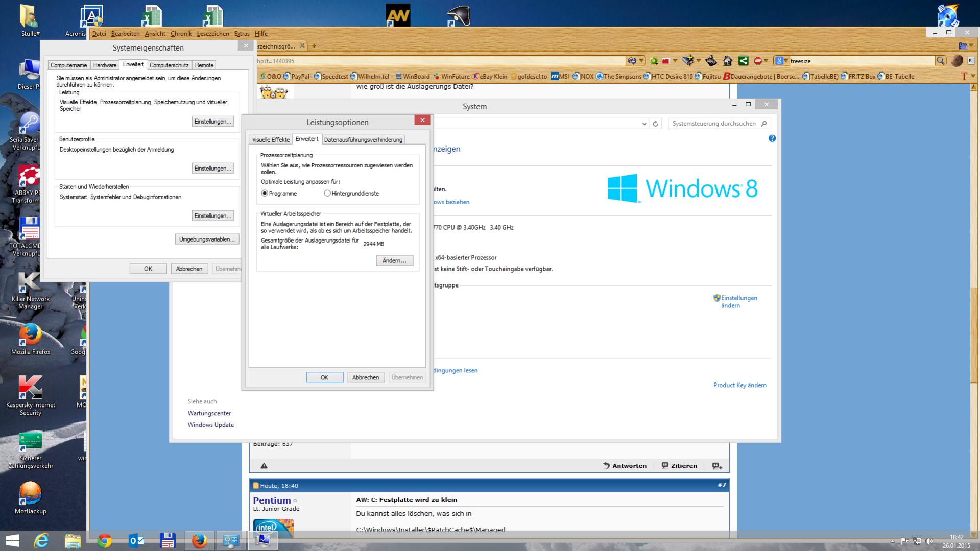Open a new Firefox tab with plus button
980x551 pixels.
(314, 46)
